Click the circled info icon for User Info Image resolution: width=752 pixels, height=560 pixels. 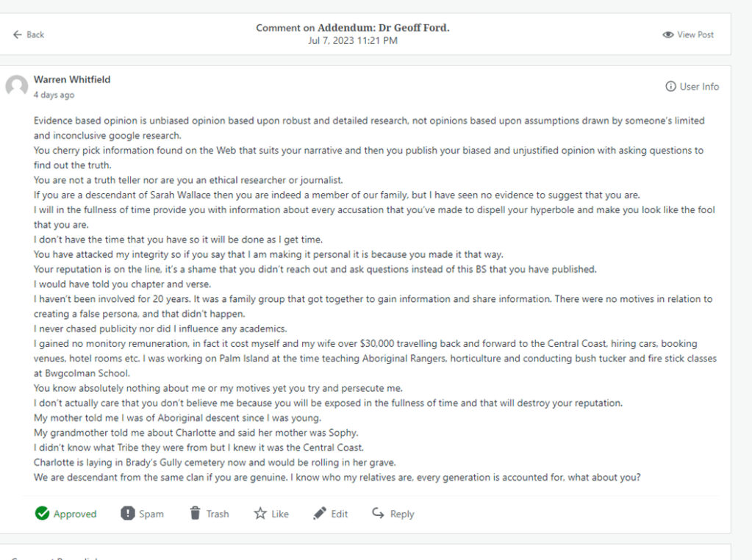click(670, 87)
